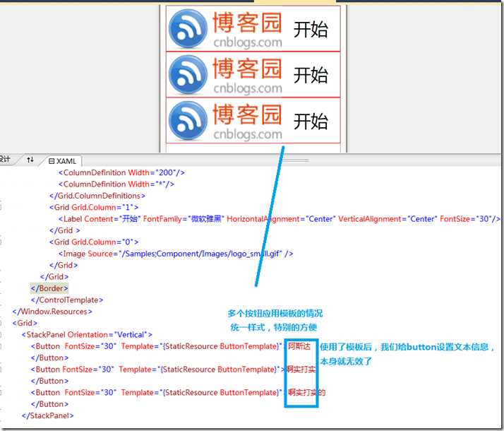The height and width of the screenshot is (431, 504).
Task: Click the <Grid Grid.Column="0"> line
Action: click(x=94, y=242)
